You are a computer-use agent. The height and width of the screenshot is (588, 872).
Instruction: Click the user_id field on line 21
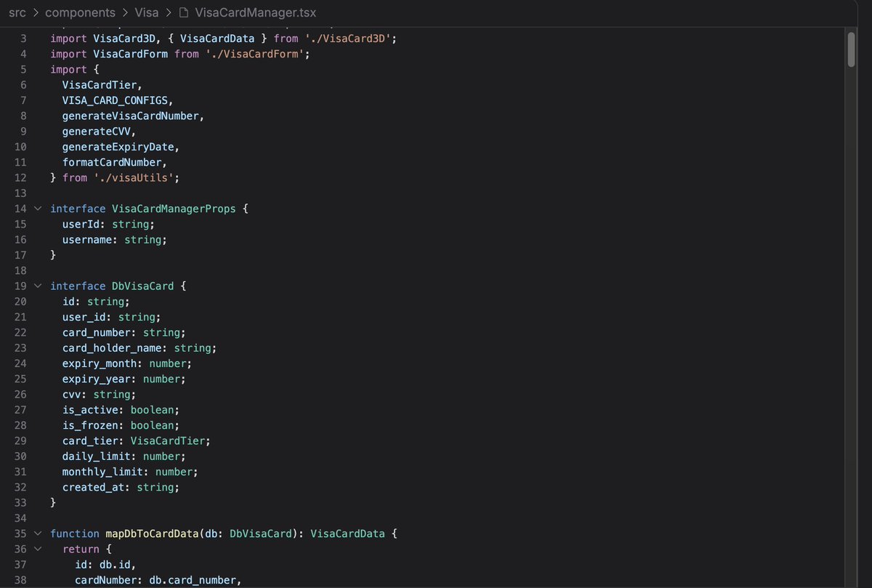click(x=84, y=317)
